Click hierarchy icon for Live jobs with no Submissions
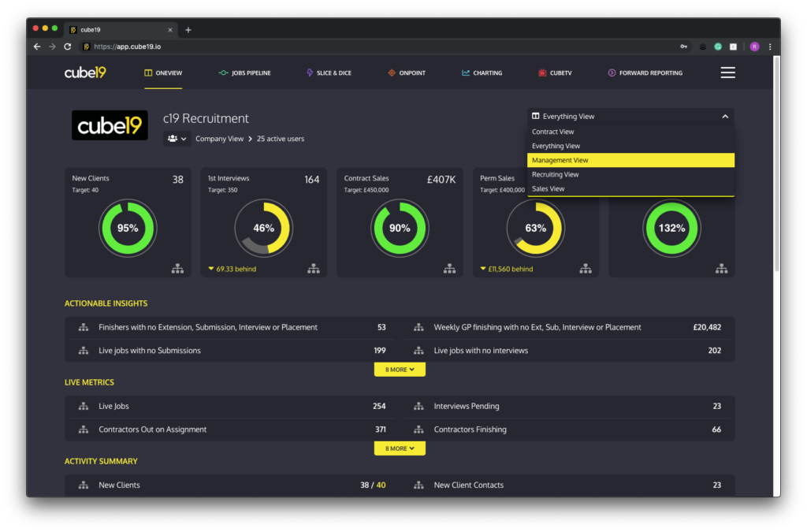This screenshot has width=807, height=532. (84, 351)
